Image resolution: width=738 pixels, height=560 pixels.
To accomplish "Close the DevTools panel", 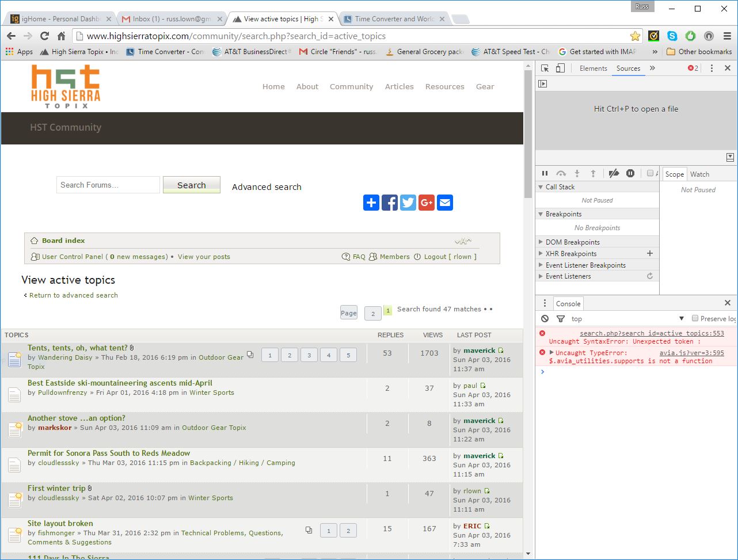I will tap(728, 68).
